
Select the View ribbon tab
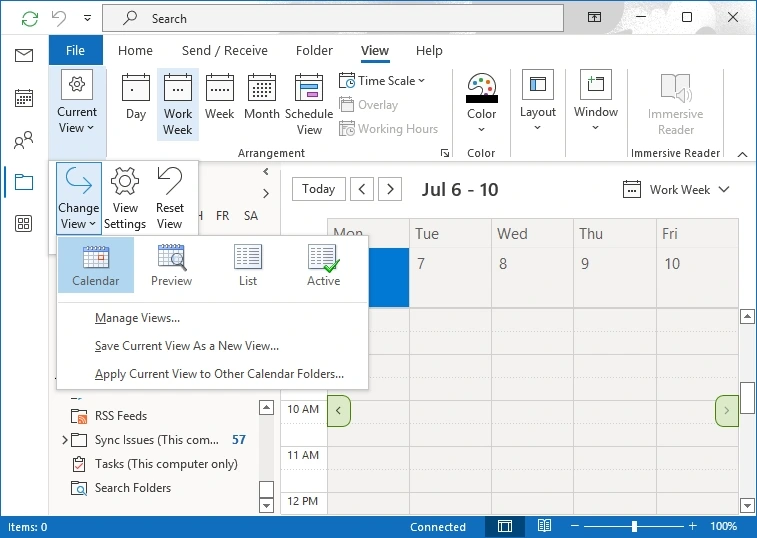(x=375, y=50)
